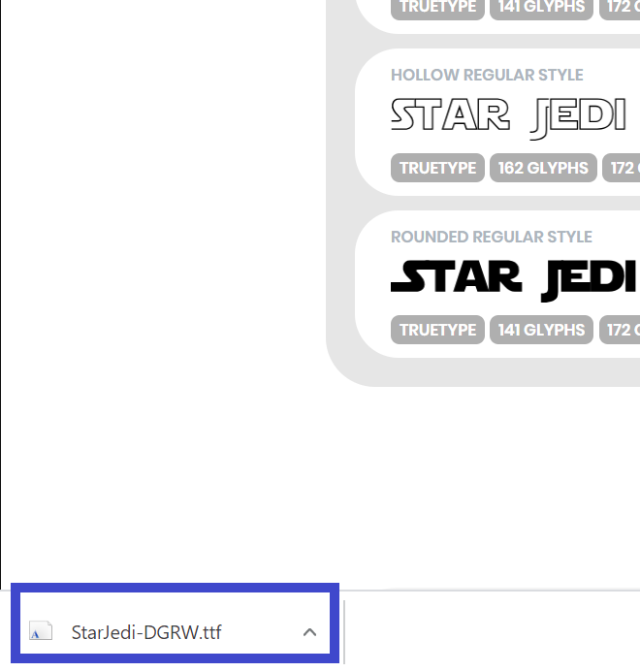
Task: Click the 172 badge in the Hollow style card
Action: point(622,168)
